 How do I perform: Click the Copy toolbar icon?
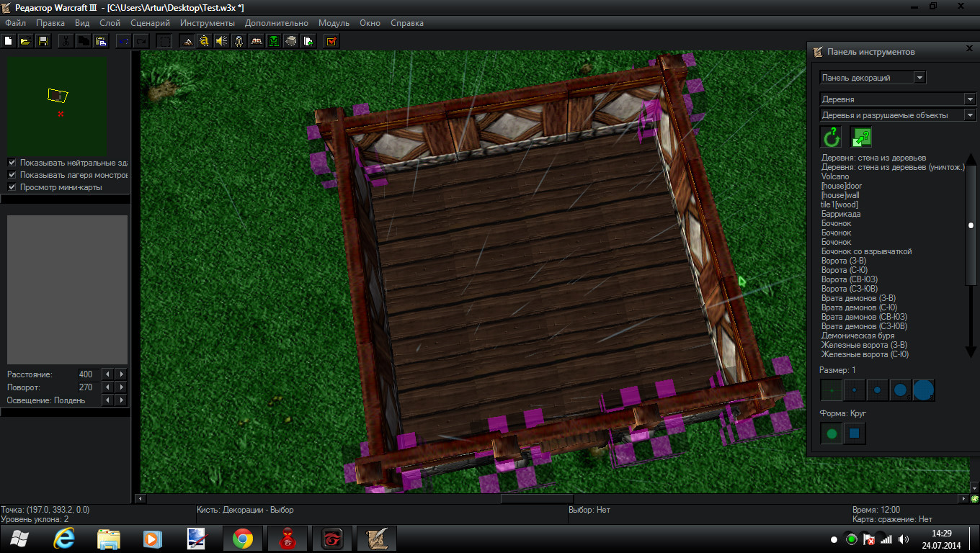pyautogui.click(x=84, y=41)
